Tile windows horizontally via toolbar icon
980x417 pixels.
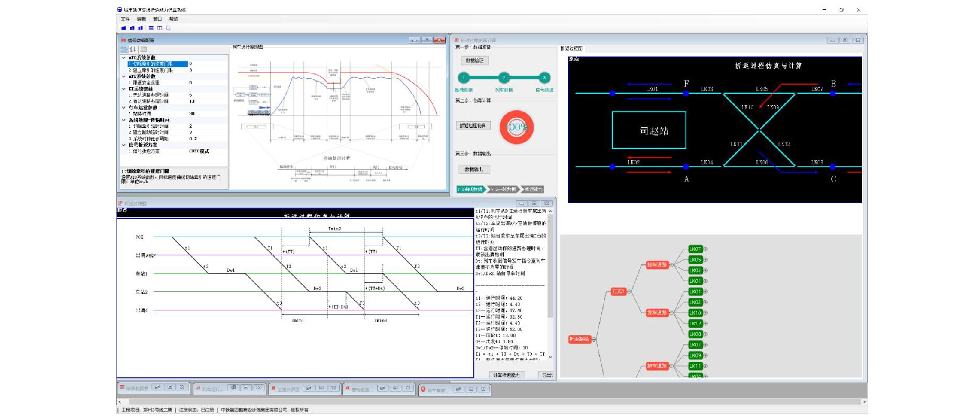pos(151,28)
